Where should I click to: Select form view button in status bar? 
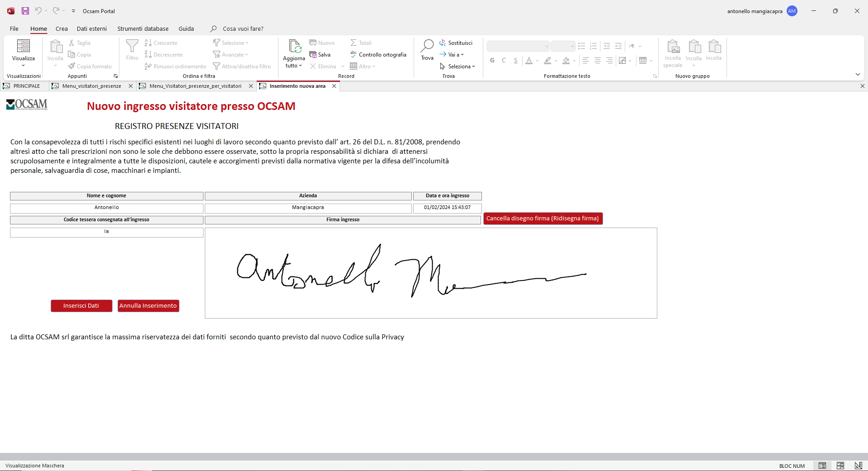(x=822, y=466)
